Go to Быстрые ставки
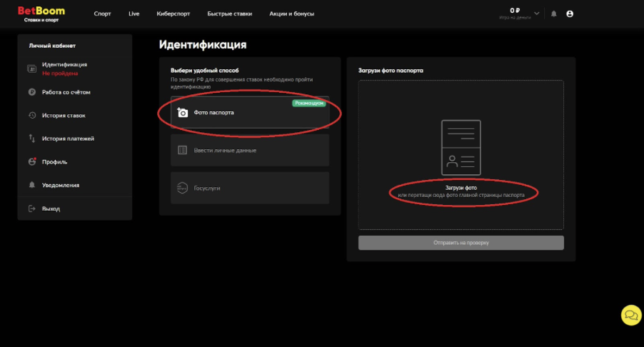This screenshot has height=347, width=644. pos(230,14)
